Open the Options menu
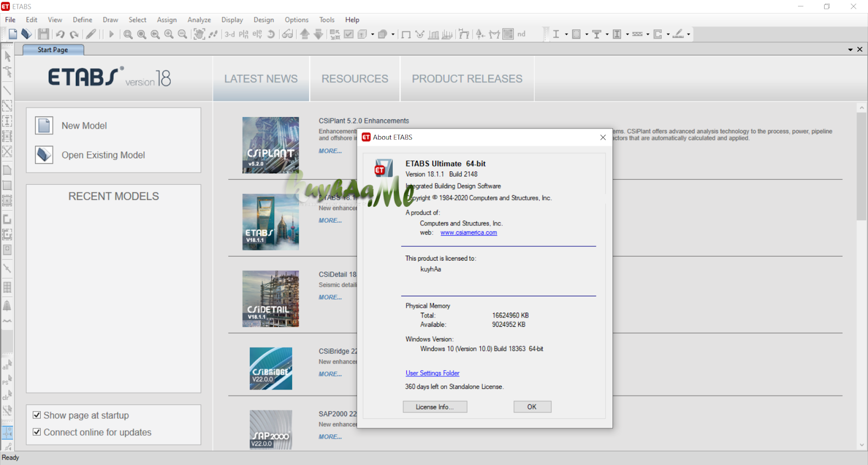 tap(297, 20)
